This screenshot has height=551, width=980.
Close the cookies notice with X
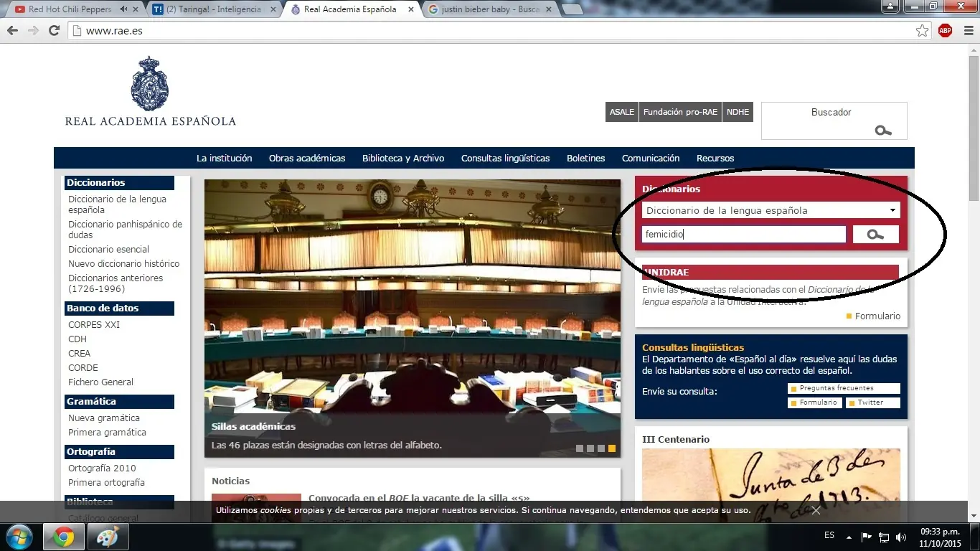(x=816, y=511)
